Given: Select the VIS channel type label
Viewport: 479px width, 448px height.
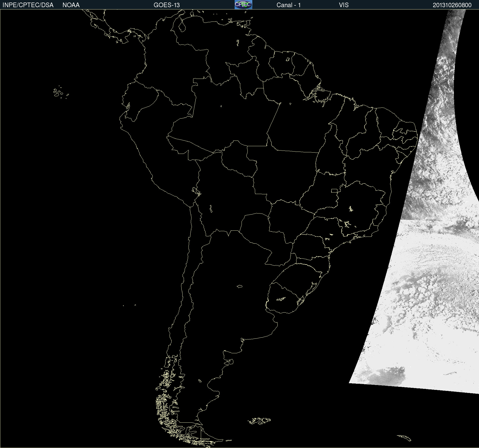Looking at the screenshot, I should coord(344,5).
